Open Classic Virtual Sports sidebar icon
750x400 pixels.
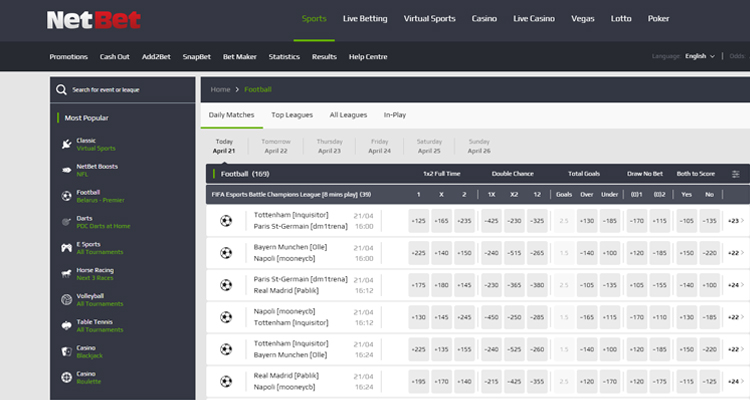(x=66, y=144)
